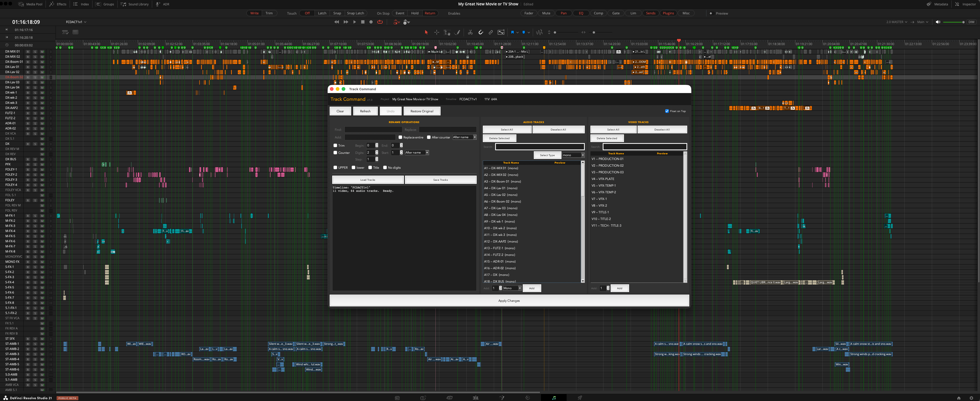The width and height of the screenshot is (980, 401).
Task: Click the scissors razor tool
Action: (470, 32)
